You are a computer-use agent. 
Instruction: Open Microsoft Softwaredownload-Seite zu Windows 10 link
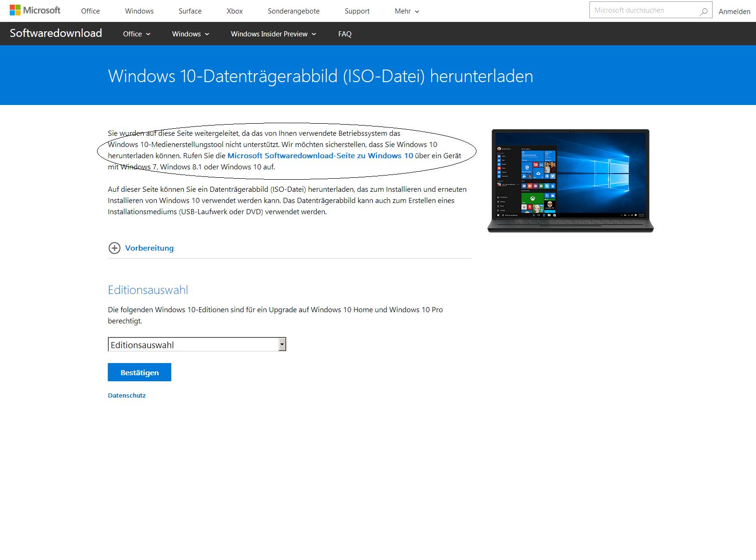320,155
